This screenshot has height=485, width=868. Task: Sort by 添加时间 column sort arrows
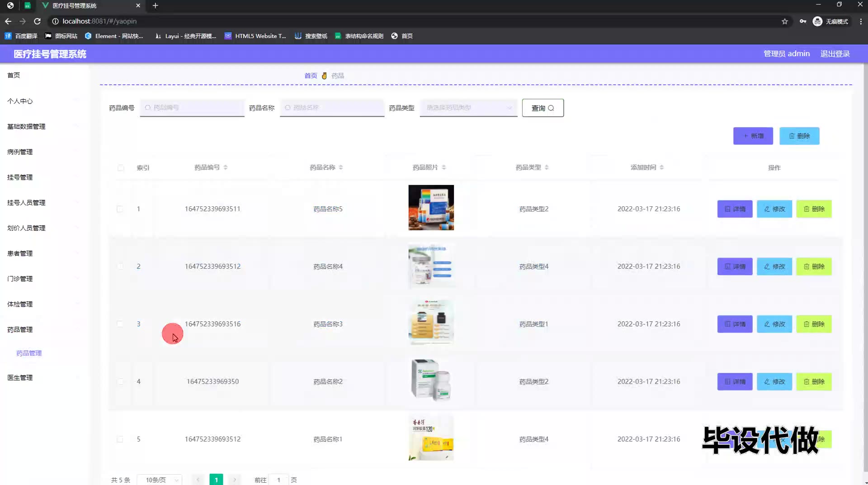[x=661, y=167]
